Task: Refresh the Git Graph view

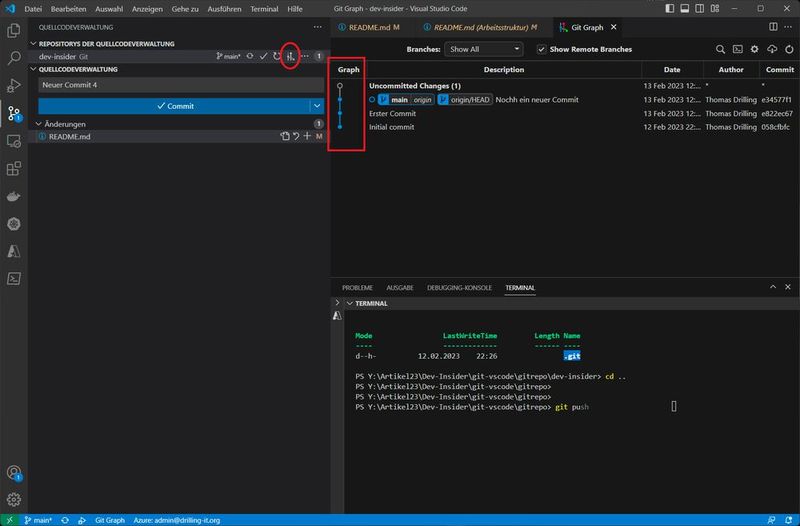Action: click(x=789, y=49)
